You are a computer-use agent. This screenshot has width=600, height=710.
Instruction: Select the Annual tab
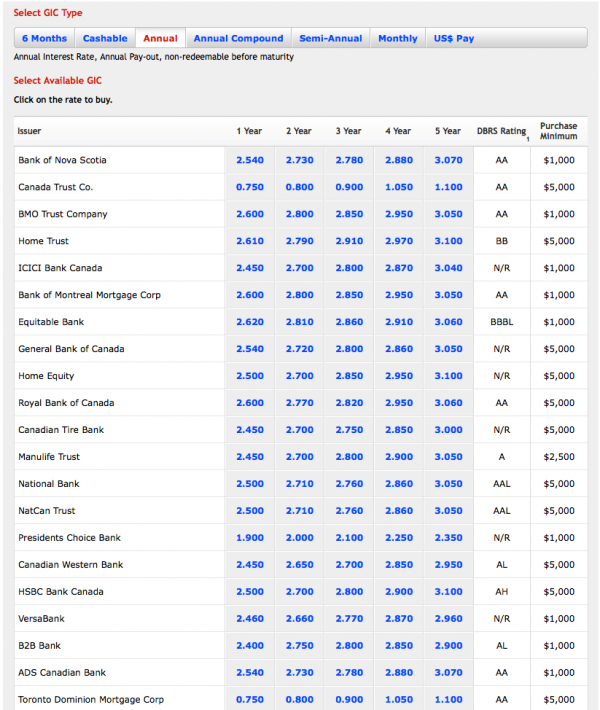[x=160, y=38]
